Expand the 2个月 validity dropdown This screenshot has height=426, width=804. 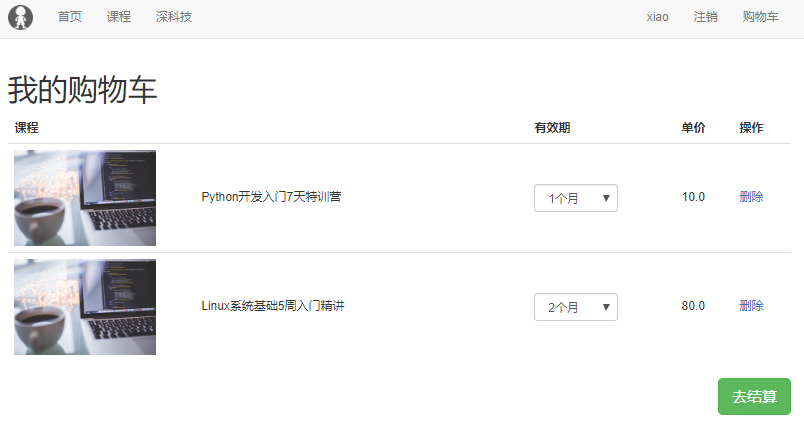pyautogui.click(x=576, y=307)
